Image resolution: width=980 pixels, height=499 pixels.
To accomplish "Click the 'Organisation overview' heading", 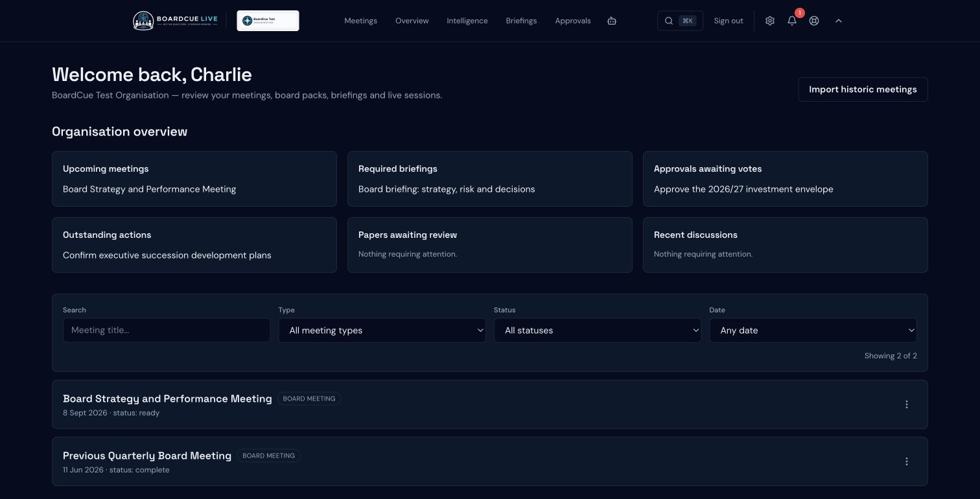I will 119,132.
